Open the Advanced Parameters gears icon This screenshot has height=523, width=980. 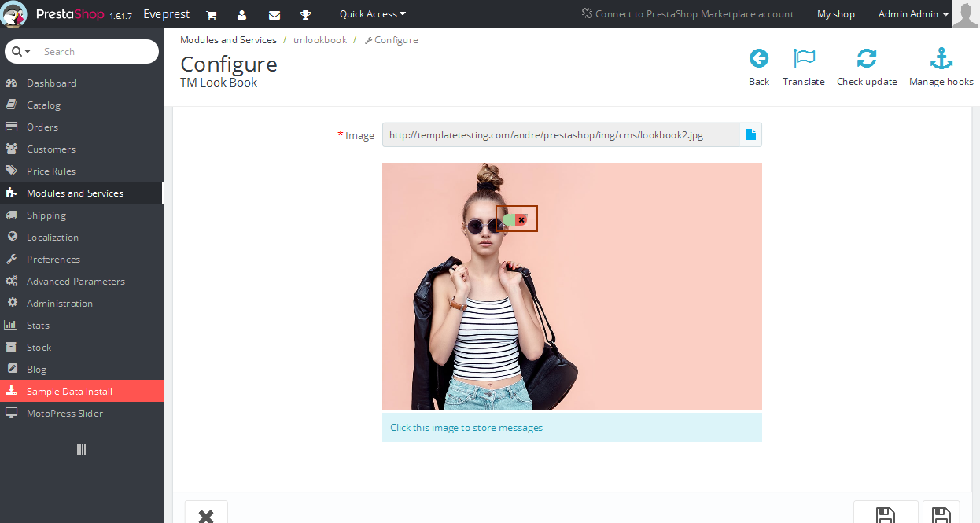click(11, 281)
